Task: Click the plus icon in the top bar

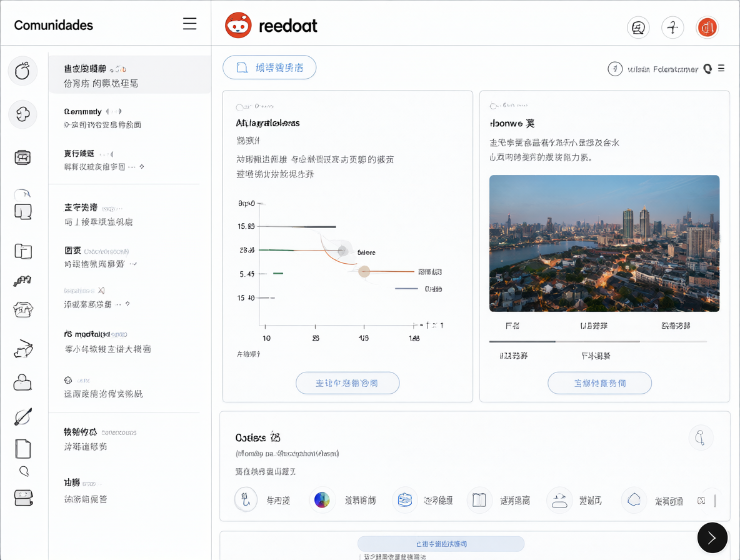Action: pyautogui.click(x=672, y=28)
